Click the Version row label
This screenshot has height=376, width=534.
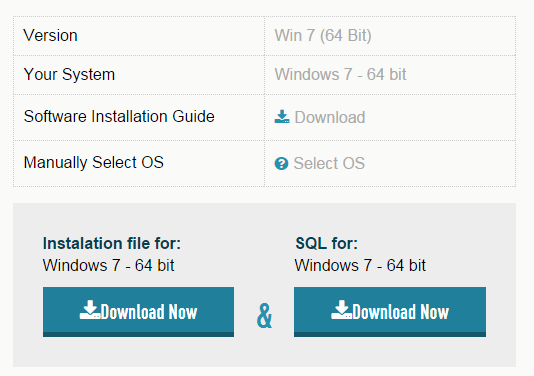[50, 35]
